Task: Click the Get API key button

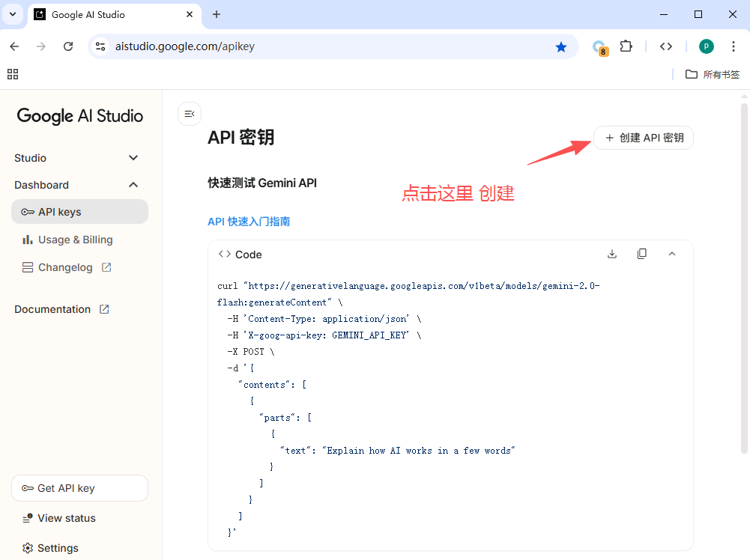Action: coord(80,488)
